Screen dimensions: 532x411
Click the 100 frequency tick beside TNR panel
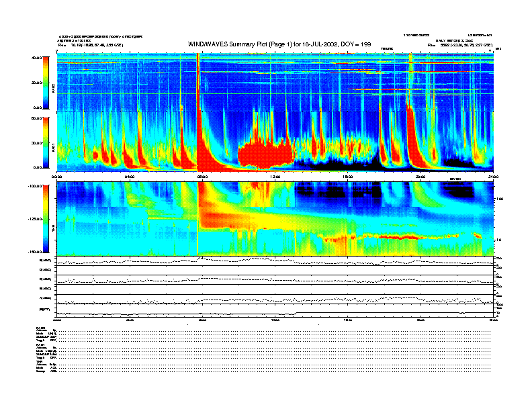tap(500, 199)
